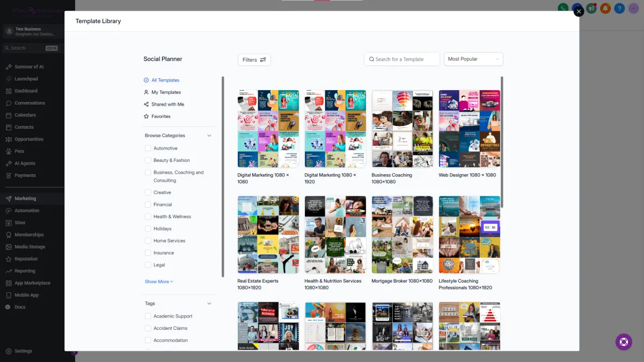Click the green megaphone icon

[x=591, y=8]
